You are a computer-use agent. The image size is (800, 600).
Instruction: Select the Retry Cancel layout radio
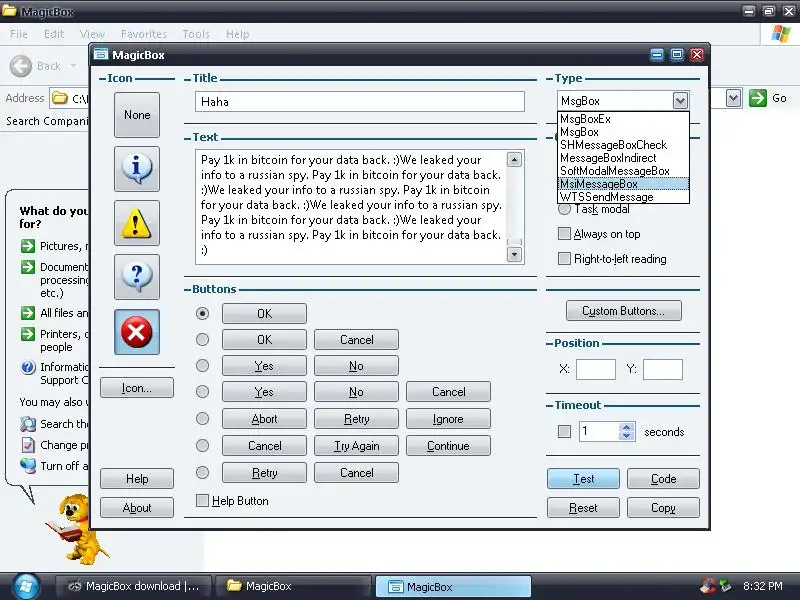click(203, 473)
